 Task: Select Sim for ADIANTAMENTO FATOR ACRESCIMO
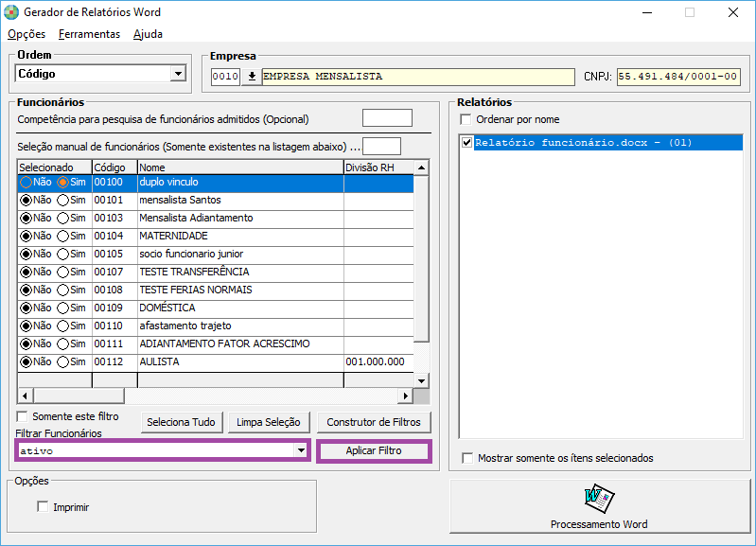[62, 343]
